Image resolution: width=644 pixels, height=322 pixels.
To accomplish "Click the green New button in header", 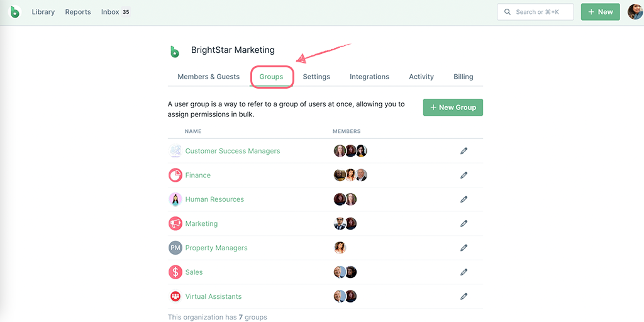I will click(601, 12).
